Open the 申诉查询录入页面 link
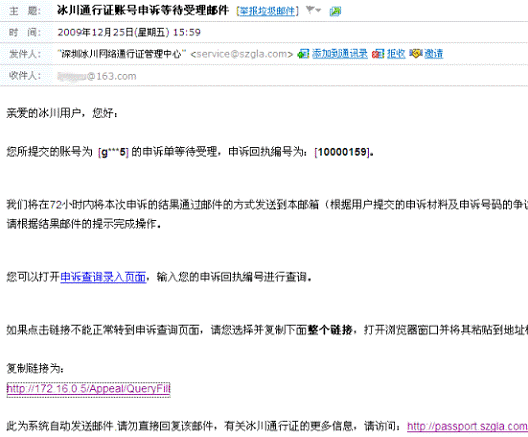The width and height of the screenshot is (528, 437). tap(103, 277)
